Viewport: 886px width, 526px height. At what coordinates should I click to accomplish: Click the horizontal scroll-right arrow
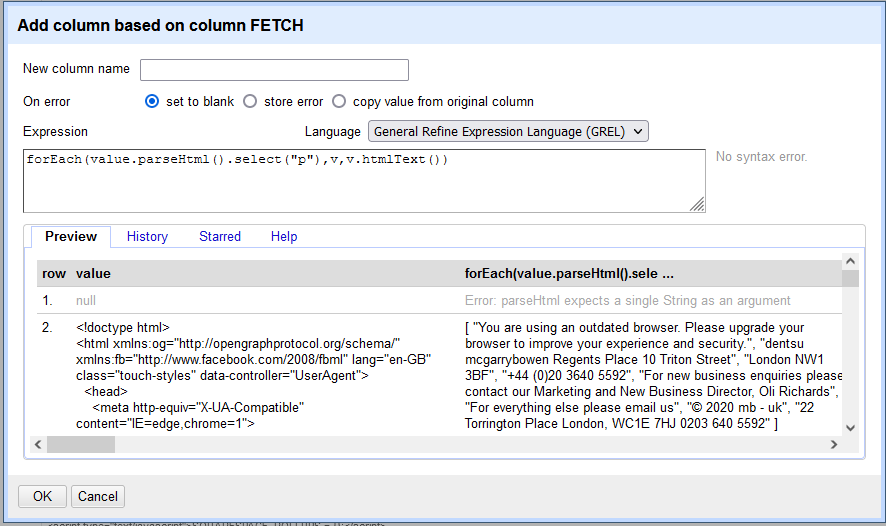(x=833, y=445)
